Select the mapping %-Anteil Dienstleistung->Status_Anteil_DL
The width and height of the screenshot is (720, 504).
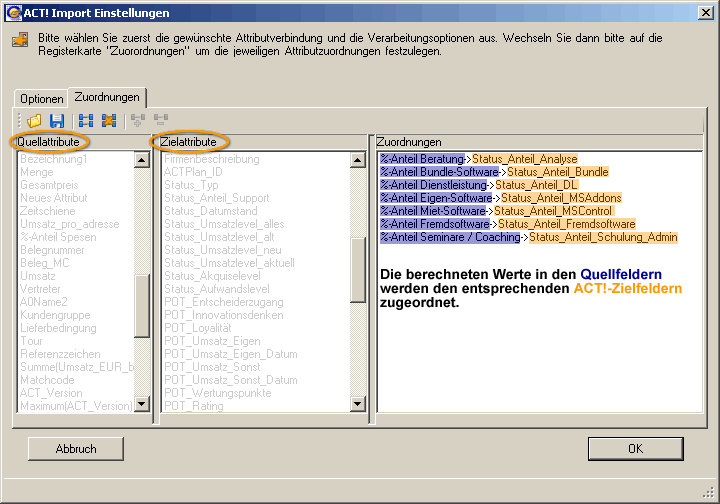coord(479,185)
